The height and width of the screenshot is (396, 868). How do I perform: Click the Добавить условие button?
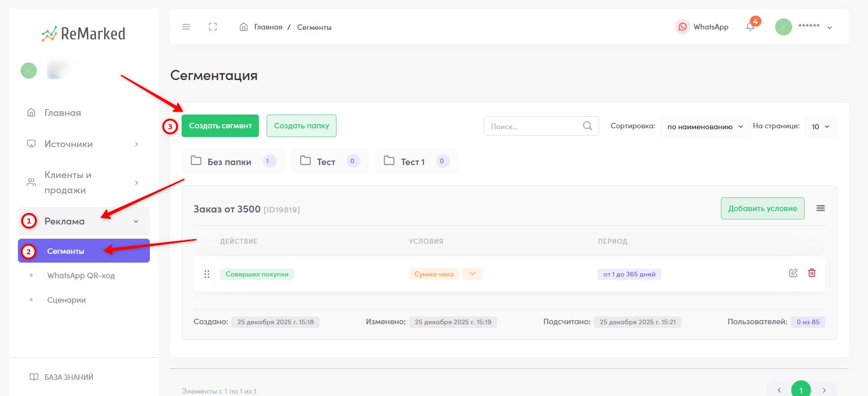[763, 208]
